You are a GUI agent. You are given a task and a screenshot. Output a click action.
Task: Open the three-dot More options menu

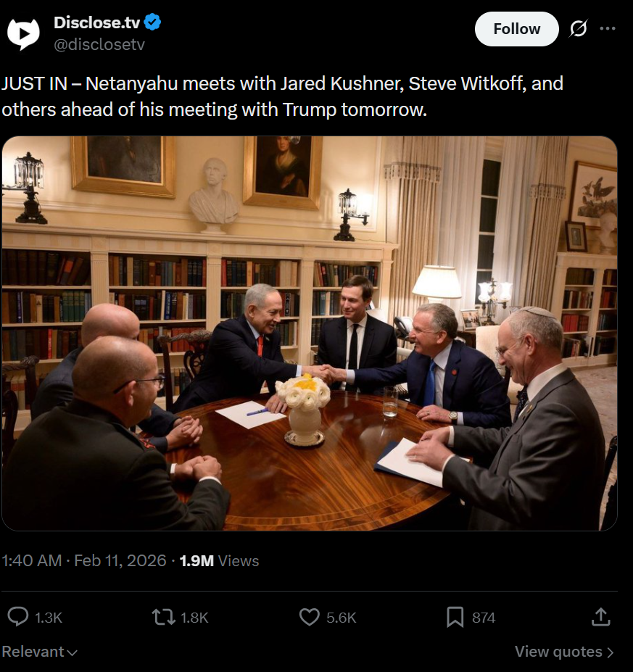click(x=608, y=29)
